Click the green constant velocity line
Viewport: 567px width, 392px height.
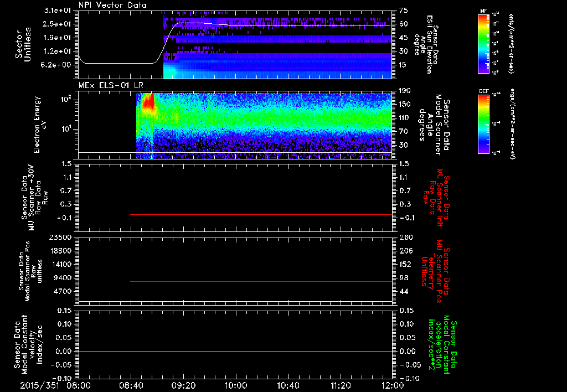(235, 351)
